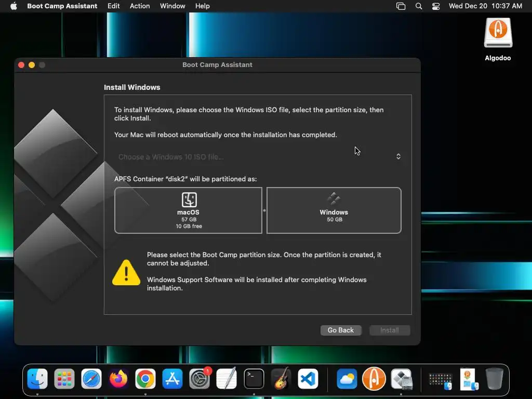Screen dimensions: 532x399
Task: Launch GarageBand from the dock
Action: (281, 379)
